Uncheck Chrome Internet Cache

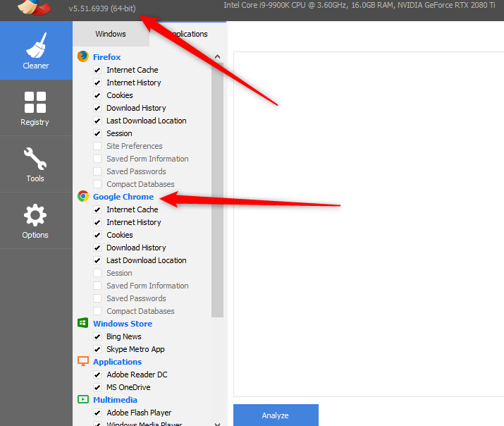pos(97,209)
